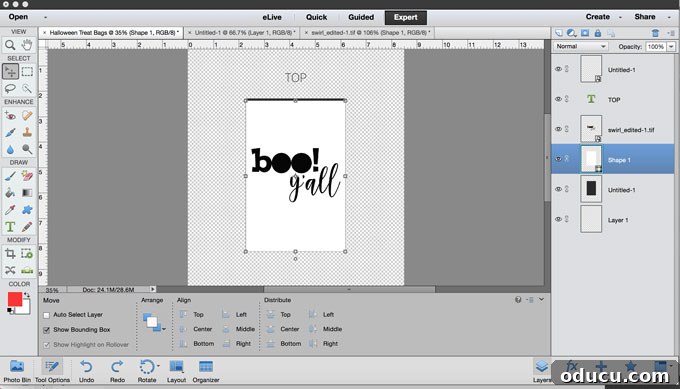Image resolution: width=680 pixels, height=389 pixels.
Task: Add a layer mask
Action: coord(585,33)
